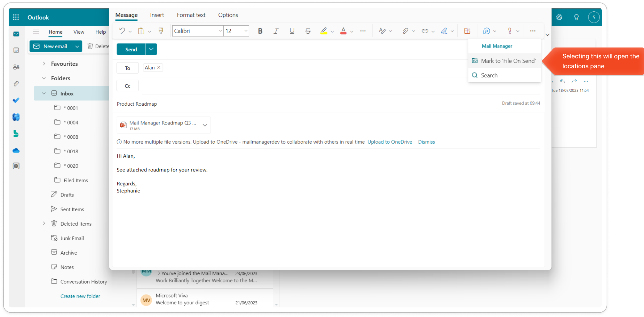
Task: Remove Alan from the To field
Action: [159, 67]
